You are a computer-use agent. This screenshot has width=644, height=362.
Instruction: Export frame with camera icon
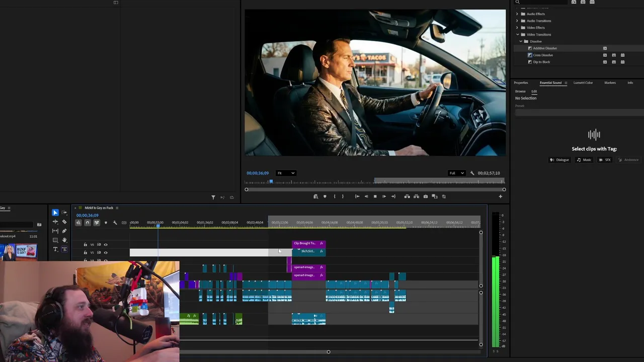coord(426,196)
